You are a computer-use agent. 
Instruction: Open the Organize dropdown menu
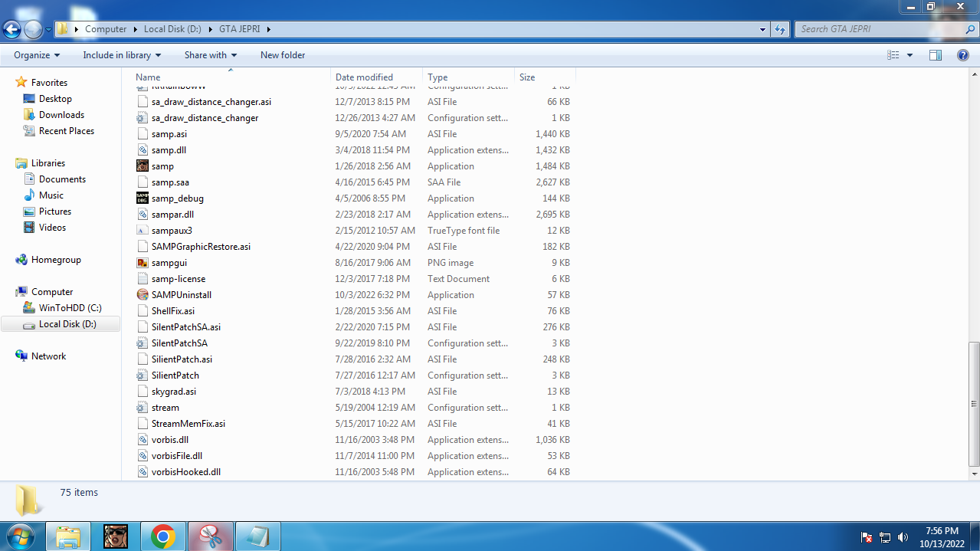(37, 55)
